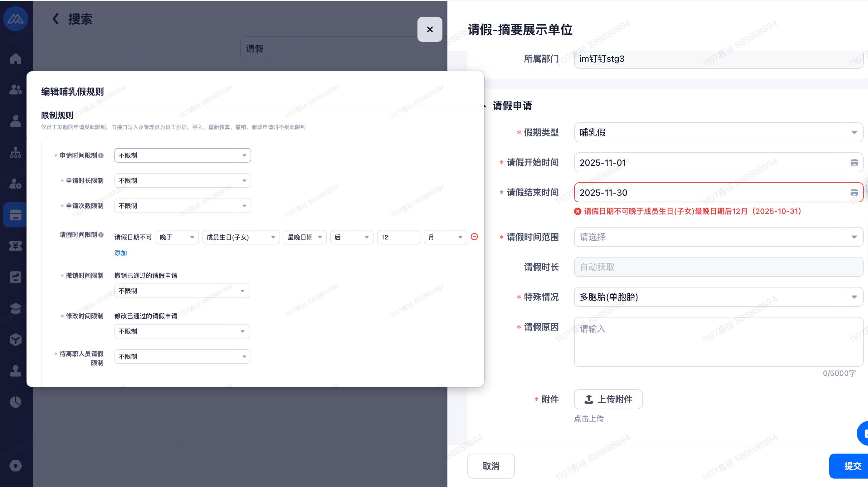The image size is (868, 487).
Task: Click the home icon in sidebar
Action: point(16,59)
